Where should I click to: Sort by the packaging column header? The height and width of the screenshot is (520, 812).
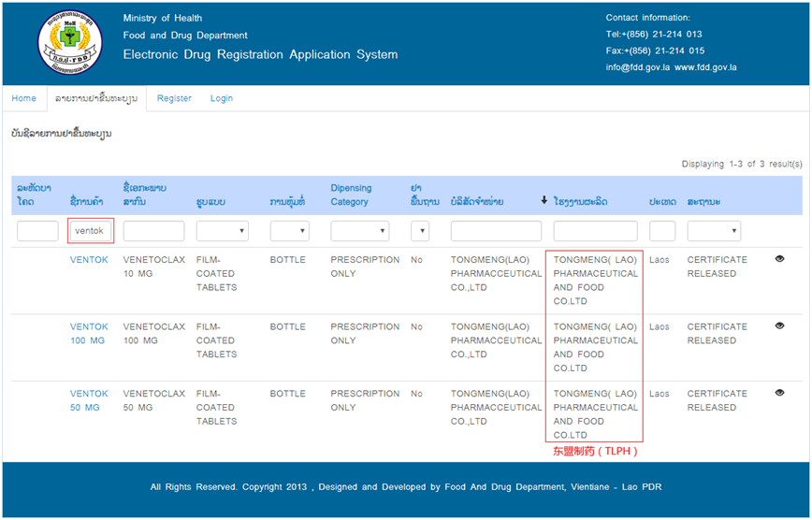287,201
